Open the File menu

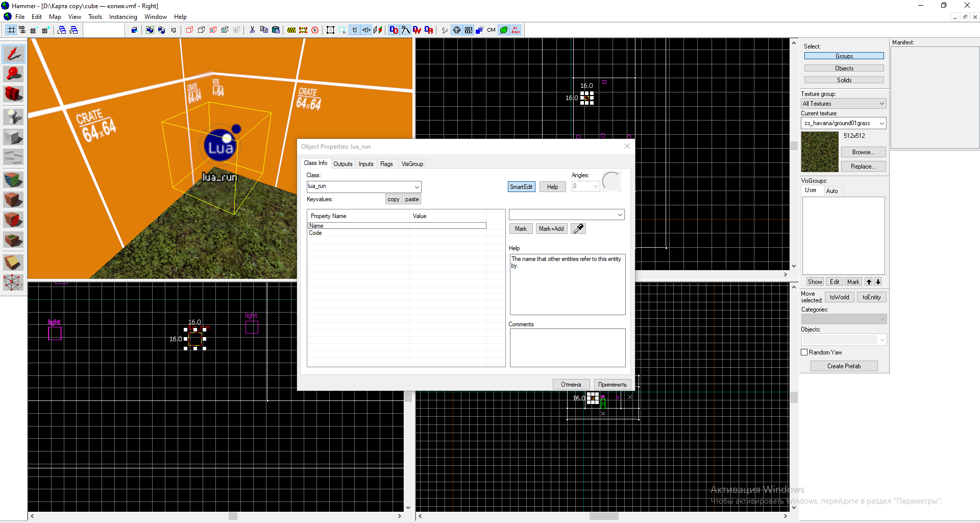point(20,17)
